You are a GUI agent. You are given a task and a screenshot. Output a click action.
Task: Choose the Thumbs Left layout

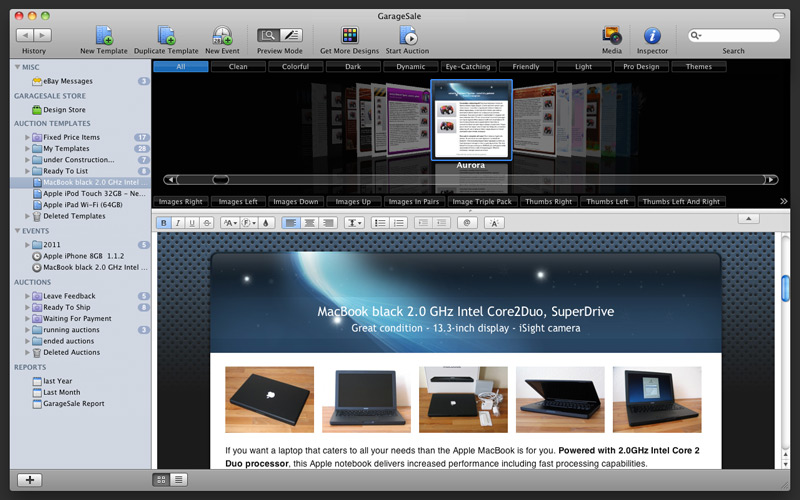point(607,202)
